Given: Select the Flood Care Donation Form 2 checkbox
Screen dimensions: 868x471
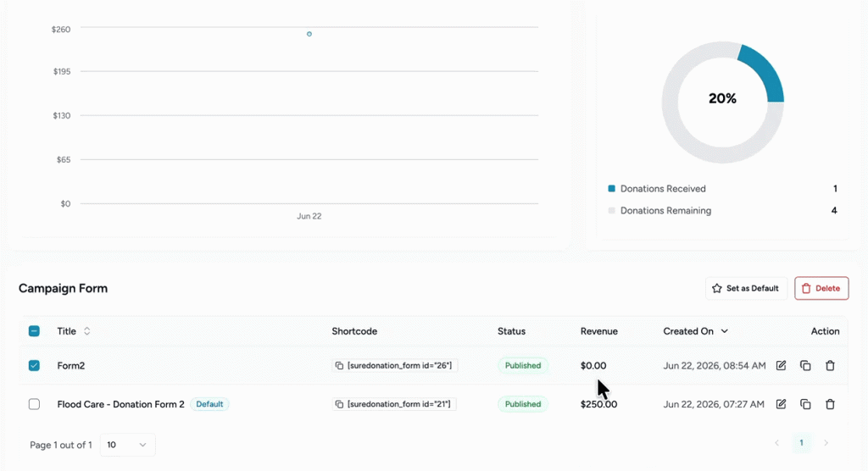Looking at the screenshot, I should (34, 404).
